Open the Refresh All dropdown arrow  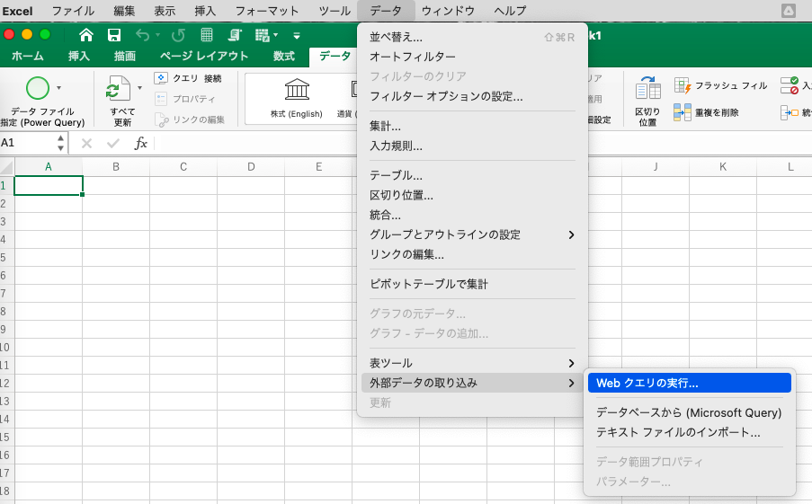139,88
